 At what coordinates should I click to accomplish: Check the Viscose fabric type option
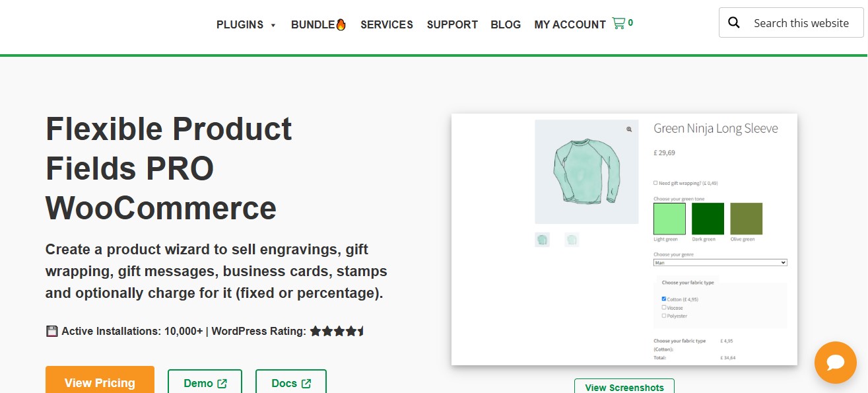point(663,307)
